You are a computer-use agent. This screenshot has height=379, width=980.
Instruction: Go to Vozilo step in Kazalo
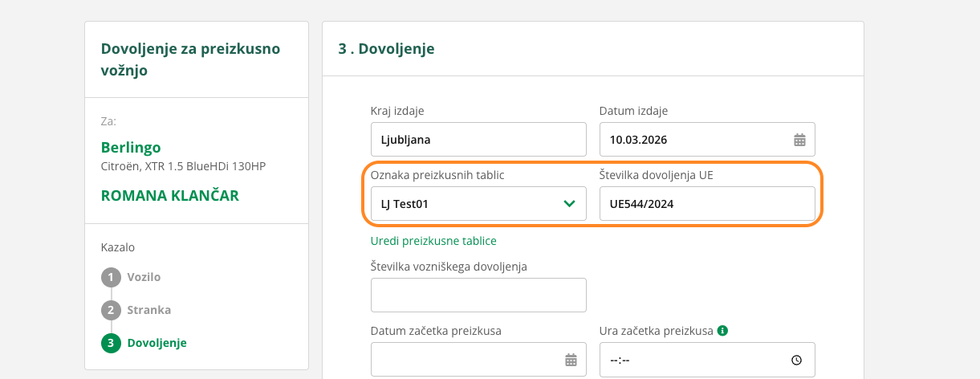click(144, 278)
